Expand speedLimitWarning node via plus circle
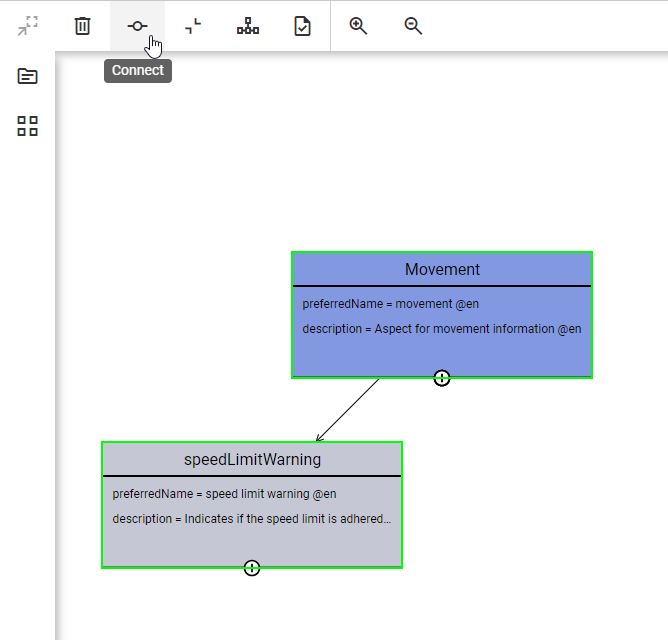 click(252, 568)
